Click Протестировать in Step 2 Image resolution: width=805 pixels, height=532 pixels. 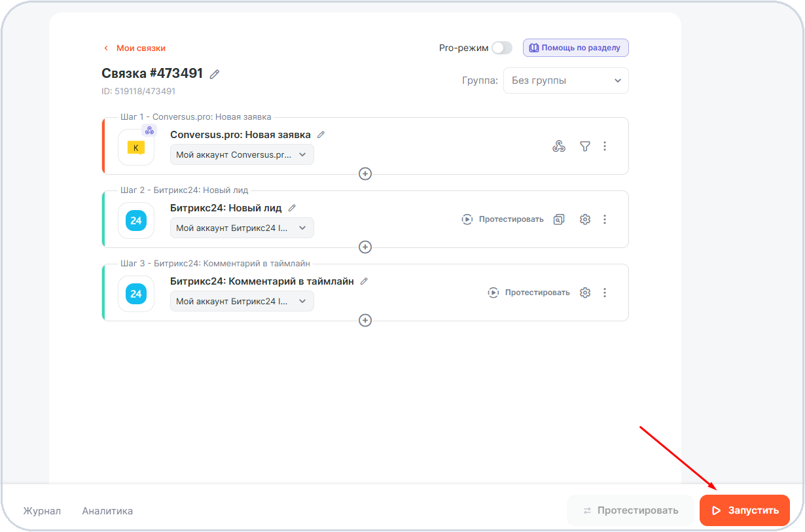pyautogui.click(x=503, y=219)
